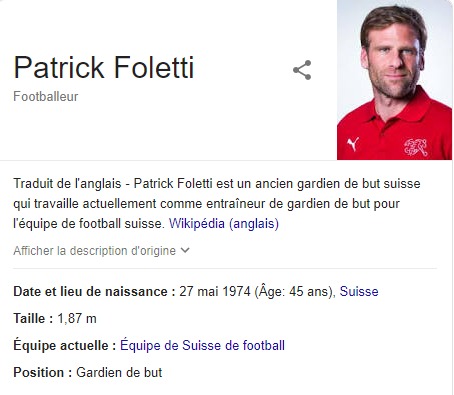Image resolution: width=454 pixels, height=395 pixels.
Task: Click the share icon beside the name
Action: [x=302, y=70]
